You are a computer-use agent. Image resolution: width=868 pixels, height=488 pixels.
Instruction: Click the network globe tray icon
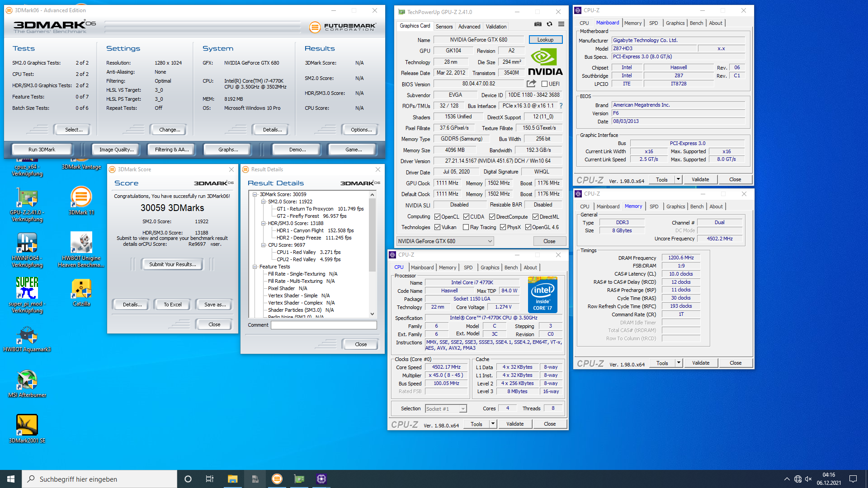798,479
